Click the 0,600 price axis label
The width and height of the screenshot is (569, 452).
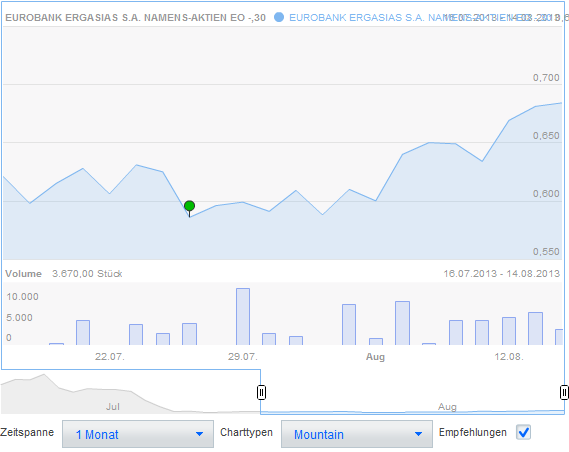tap(546, 193)
